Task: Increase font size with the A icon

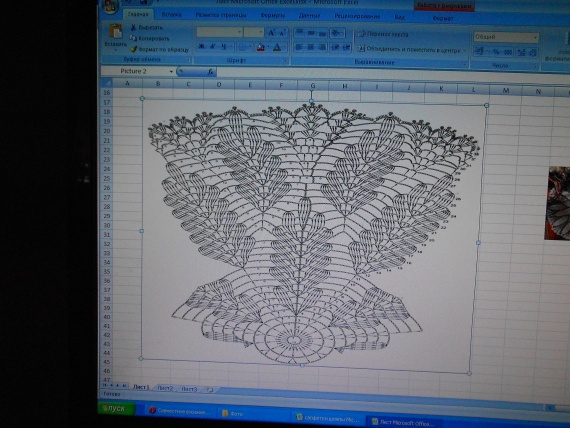Action: pyautogui.click(x=272, y=33)
